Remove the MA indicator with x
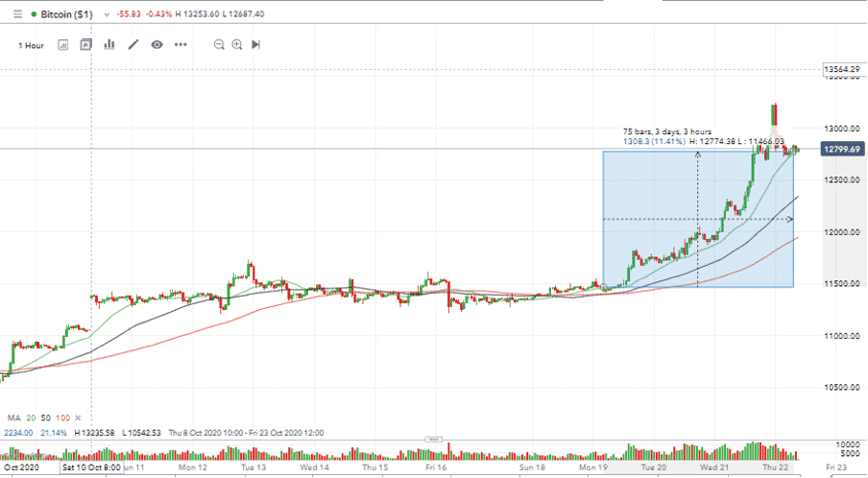Viewport: 868px width, 478px height. [78, 418]
